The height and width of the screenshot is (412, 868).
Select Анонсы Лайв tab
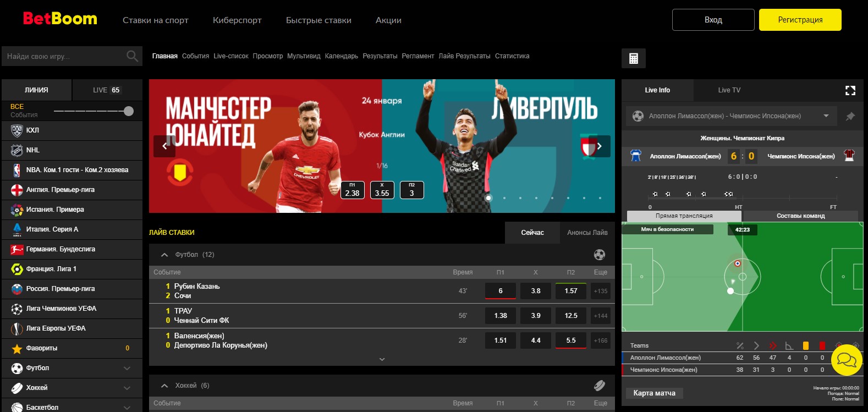tap(587, 233)
